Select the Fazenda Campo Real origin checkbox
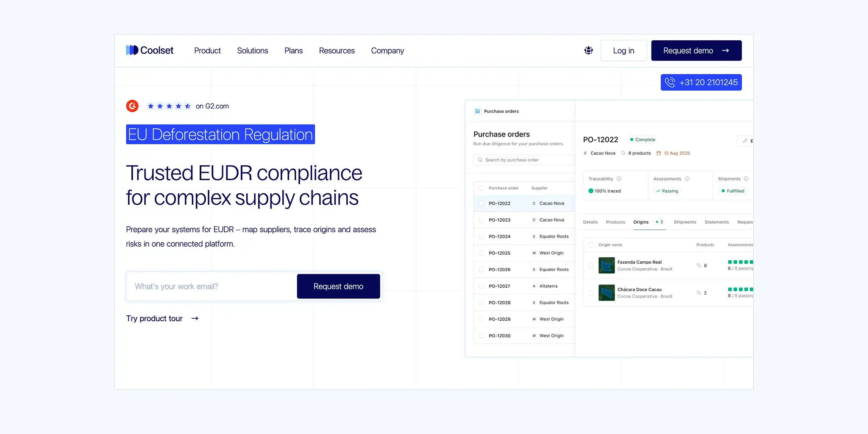The width and height of the screenshot is (868, 434). pyautogui.click(x=591, y=265)
